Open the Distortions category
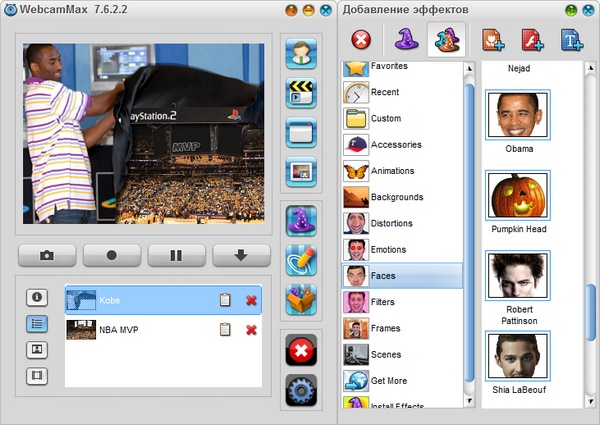 point(402,223)
